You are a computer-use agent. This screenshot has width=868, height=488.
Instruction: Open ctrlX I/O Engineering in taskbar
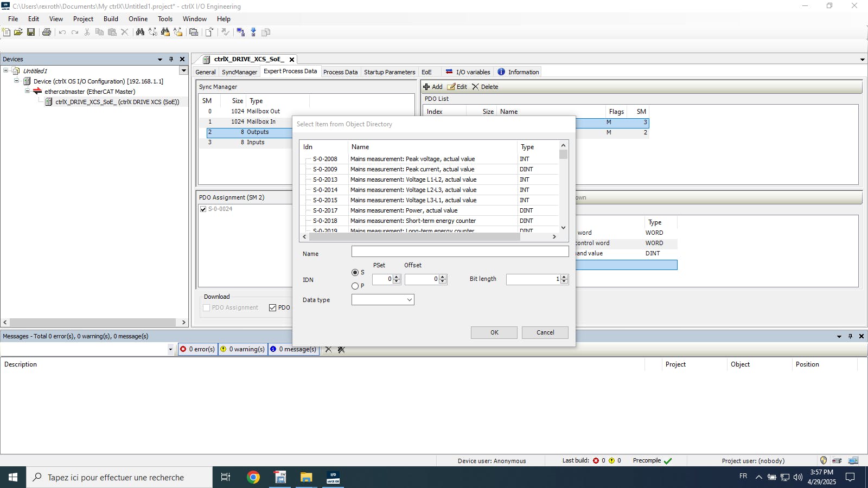(333, 477)
